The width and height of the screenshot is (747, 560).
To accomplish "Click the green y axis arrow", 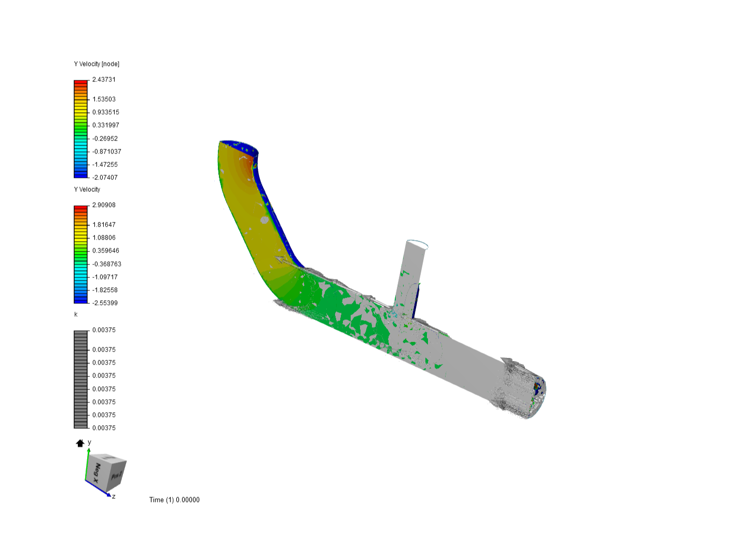I will tap(87, 464).
